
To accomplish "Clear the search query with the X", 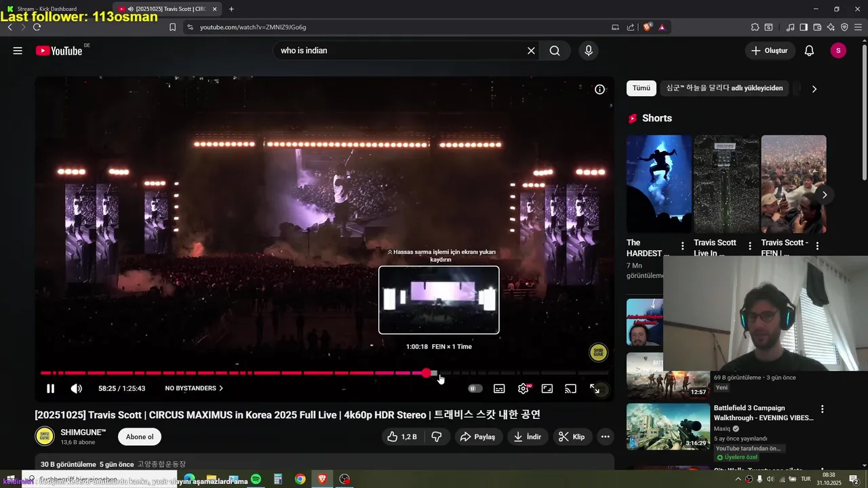I will point(531,51).
